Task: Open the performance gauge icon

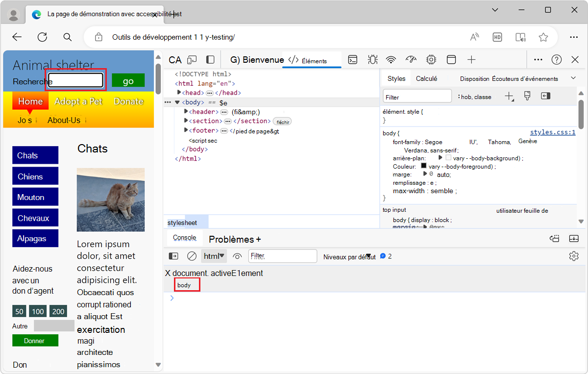Action: 411,59
